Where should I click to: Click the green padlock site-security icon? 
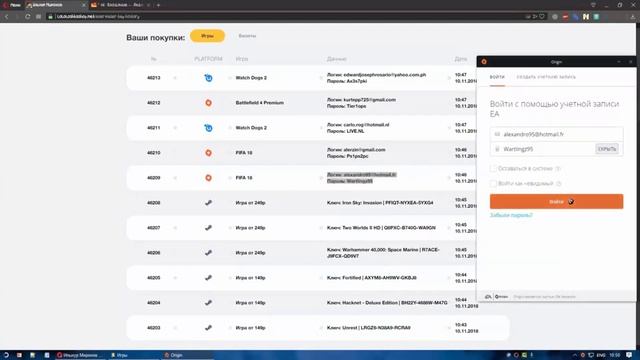click(51, 17)
